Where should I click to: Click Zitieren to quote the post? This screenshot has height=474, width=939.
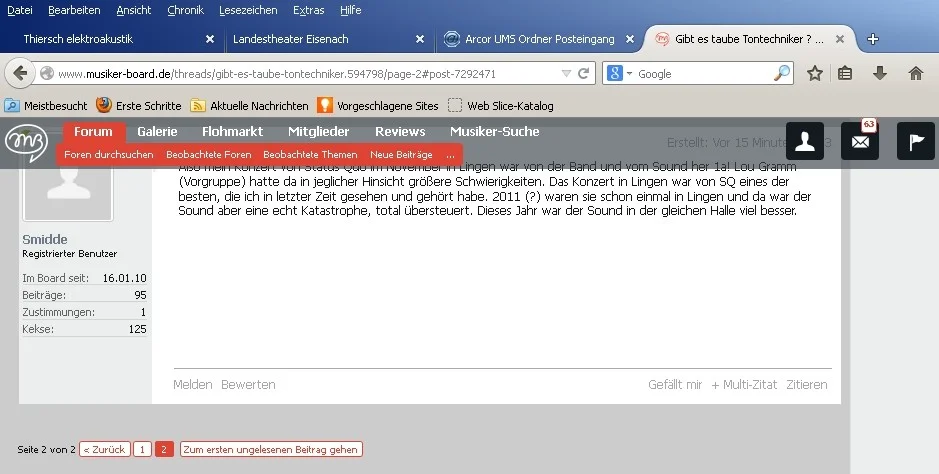coord(807,385)
